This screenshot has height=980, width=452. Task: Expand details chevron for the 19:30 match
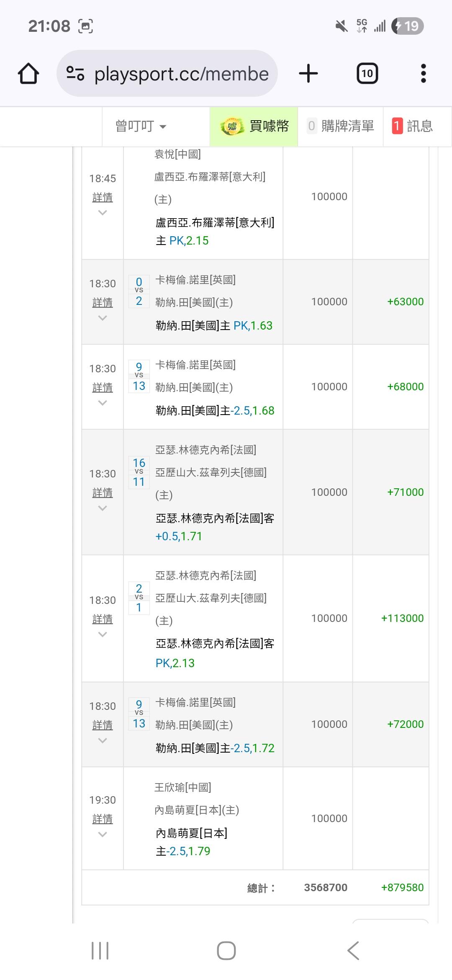coord(103,834)
